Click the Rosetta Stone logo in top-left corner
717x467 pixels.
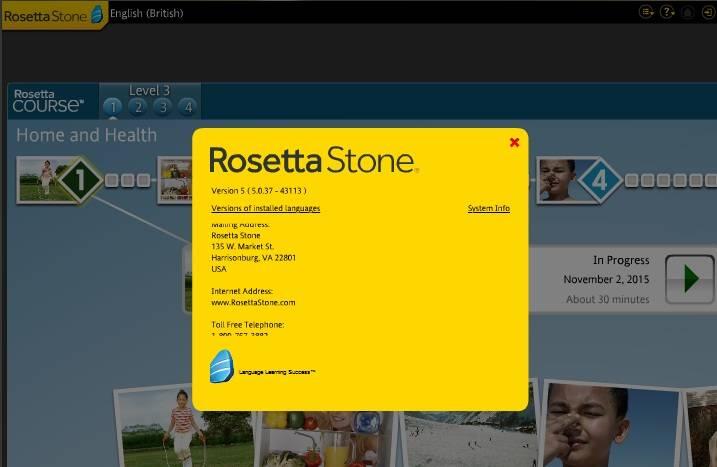click(54, 15)
